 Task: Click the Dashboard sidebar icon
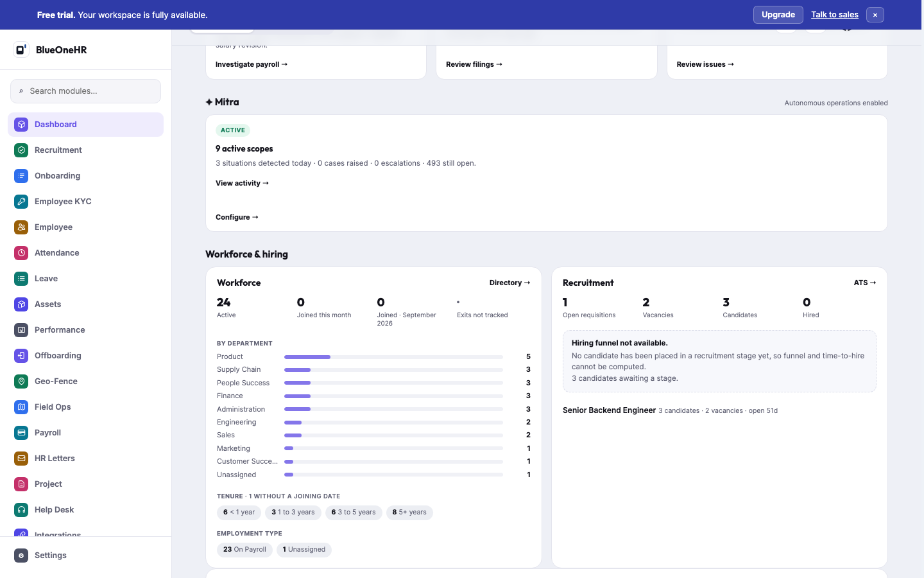click(x=21, y=125)
